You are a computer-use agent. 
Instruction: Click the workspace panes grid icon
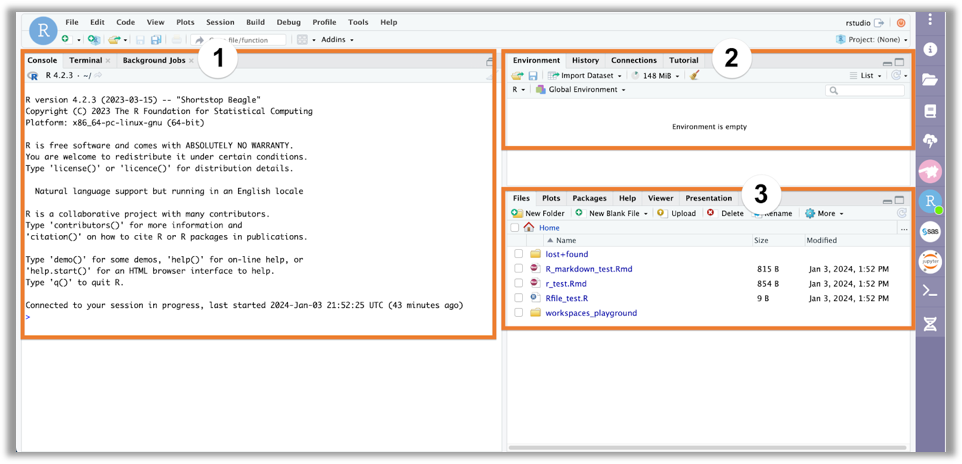302,39
